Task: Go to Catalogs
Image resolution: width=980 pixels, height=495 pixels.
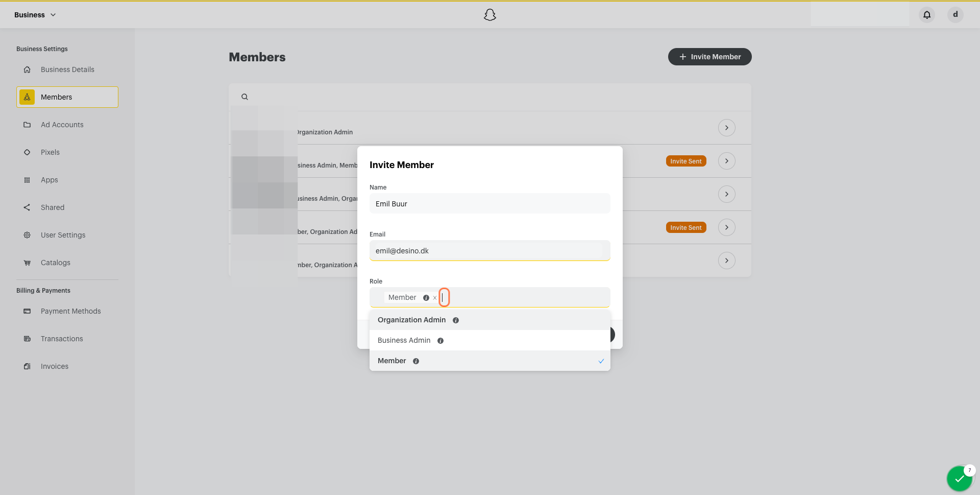Action: pos(67,263)
